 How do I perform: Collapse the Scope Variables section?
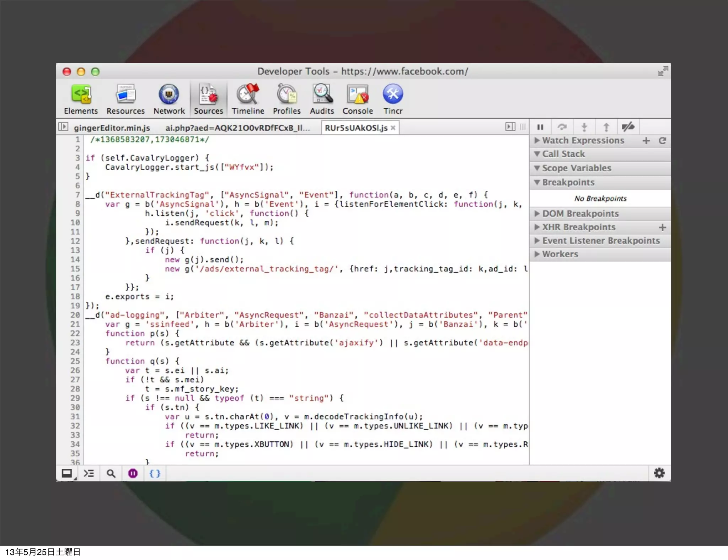(576, 168)
